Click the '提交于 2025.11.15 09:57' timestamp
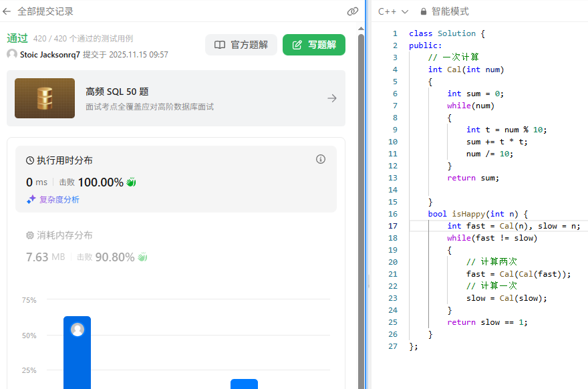 pyautogui.click(x=126, y=55)
